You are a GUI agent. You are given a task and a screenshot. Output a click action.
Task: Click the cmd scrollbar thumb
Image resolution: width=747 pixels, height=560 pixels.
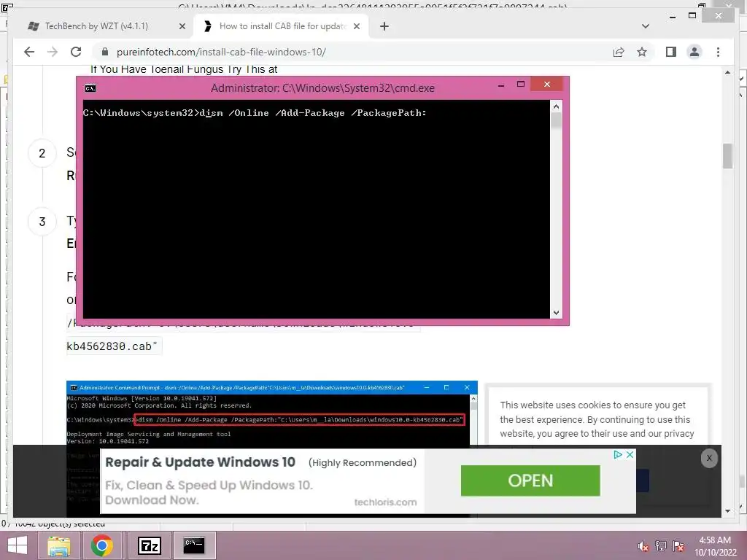click(x=556, y=120)
